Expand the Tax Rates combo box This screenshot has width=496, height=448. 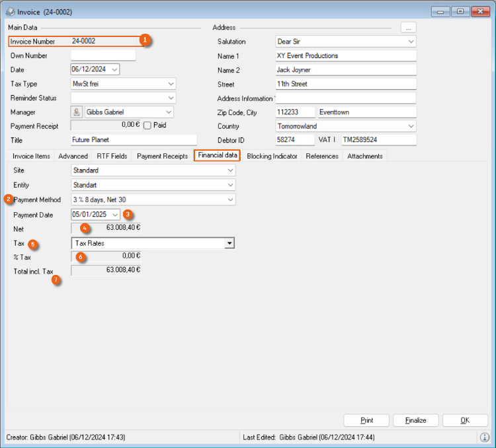click(229, 243)
